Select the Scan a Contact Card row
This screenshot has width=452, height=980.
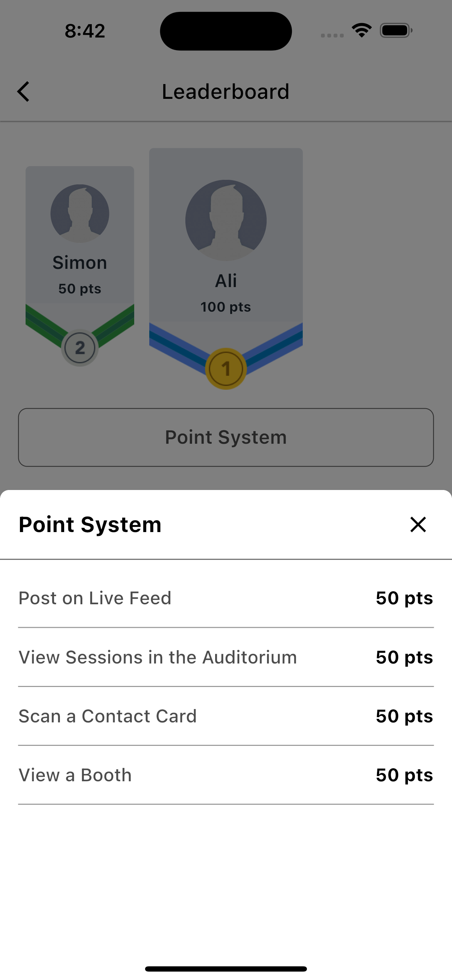(226, 716)
